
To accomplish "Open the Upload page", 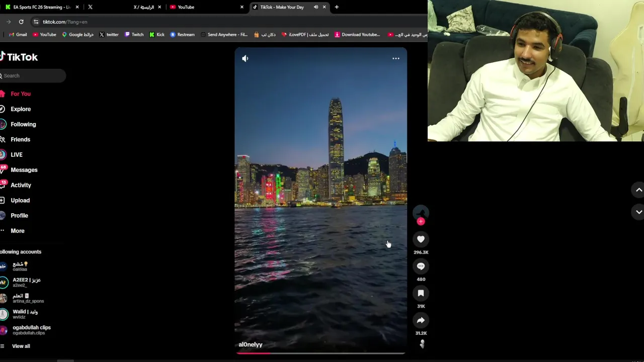I will [20, 200].
